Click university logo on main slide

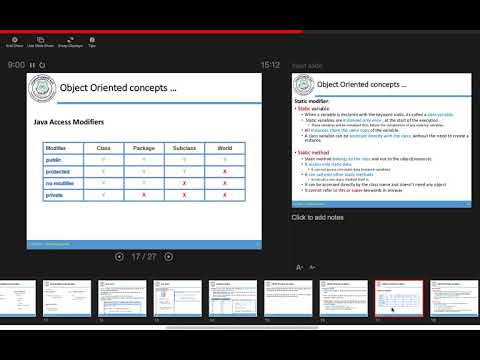pos(42,88)
